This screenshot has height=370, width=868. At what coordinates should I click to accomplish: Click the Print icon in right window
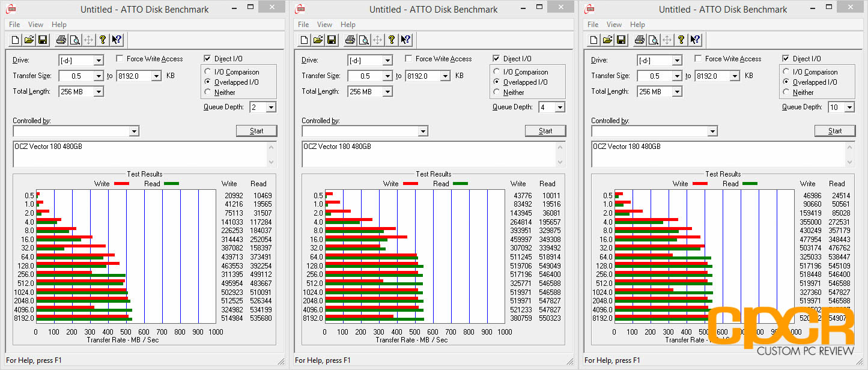pyautogui.click(x=640, y=40)
